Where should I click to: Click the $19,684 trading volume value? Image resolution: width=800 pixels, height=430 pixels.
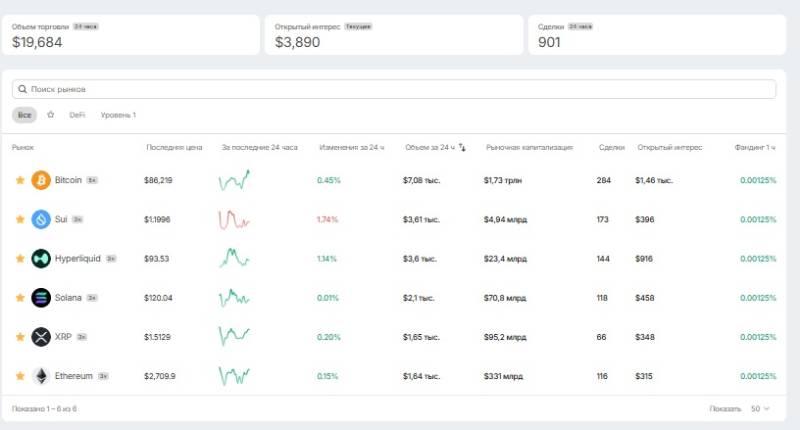[37, 42]
